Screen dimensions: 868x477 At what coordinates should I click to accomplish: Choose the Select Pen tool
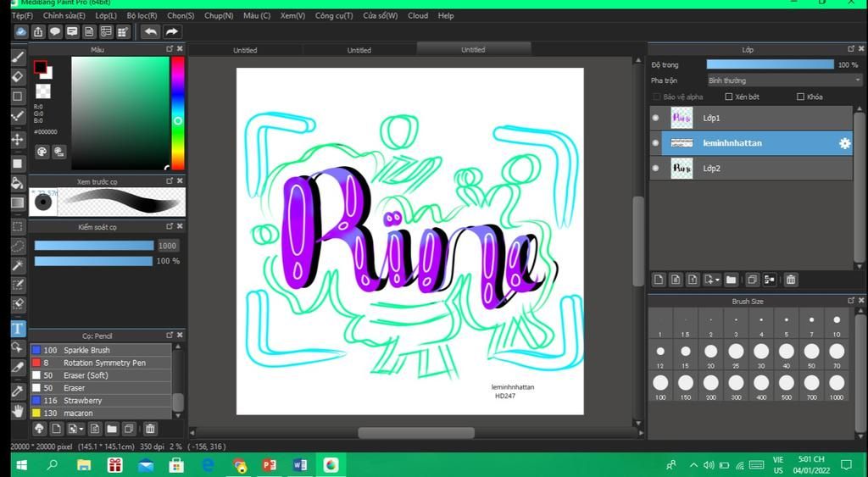[18, 285]
